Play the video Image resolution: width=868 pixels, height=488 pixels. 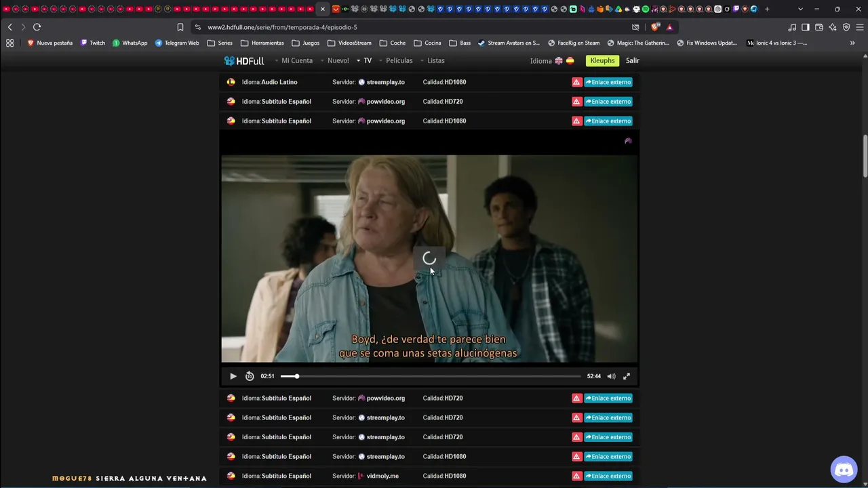(x=233, y=376)
